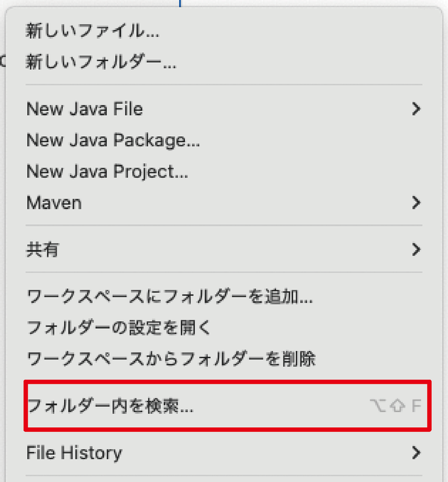Click the Shift arrow symbol in shortcut
Image resolution: width=448 pixels, height=482 pixels.
point(397,406)
